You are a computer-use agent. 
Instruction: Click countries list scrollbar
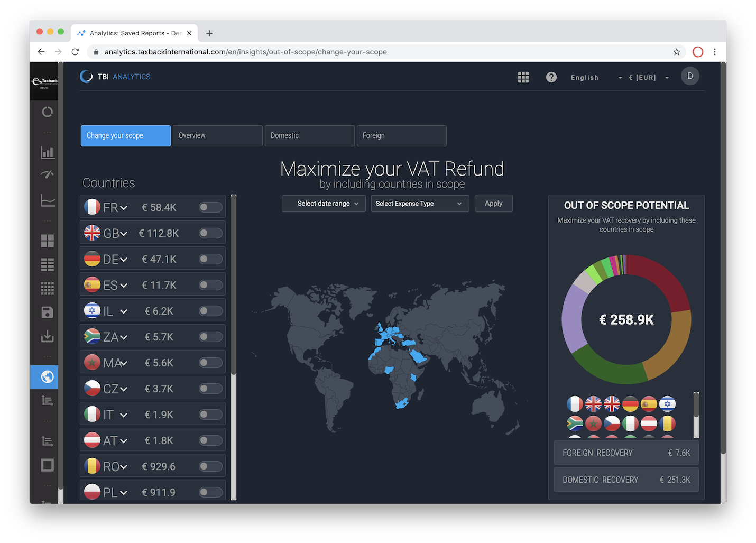(234, 286)
